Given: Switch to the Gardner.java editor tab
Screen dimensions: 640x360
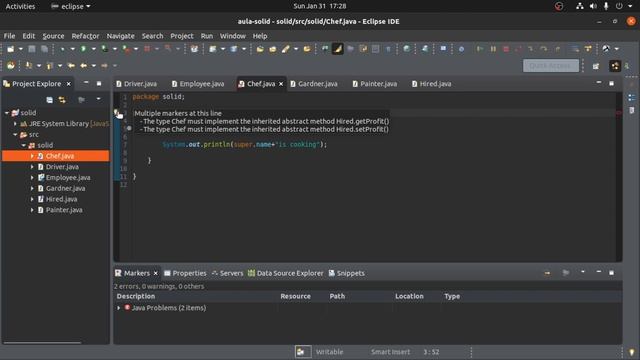Looking at the screenshot, I should pos(314,84).
